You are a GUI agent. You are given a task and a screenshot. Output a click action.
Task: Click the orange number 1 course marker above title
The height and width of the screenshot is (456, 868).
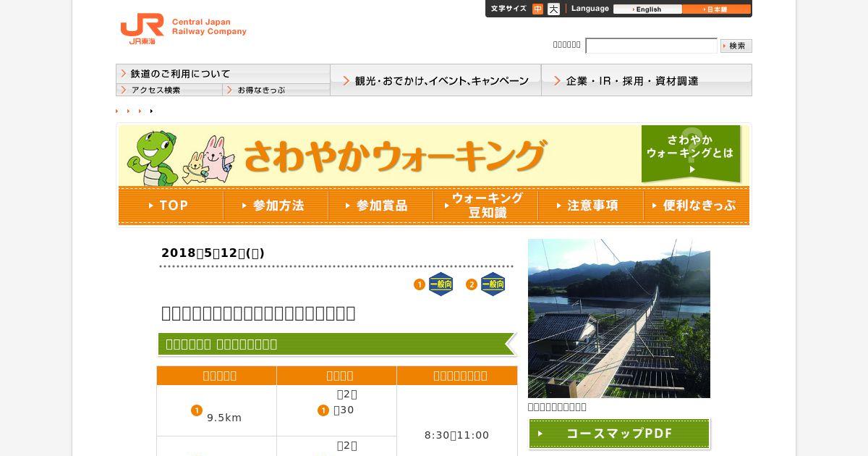pos(420,284)
